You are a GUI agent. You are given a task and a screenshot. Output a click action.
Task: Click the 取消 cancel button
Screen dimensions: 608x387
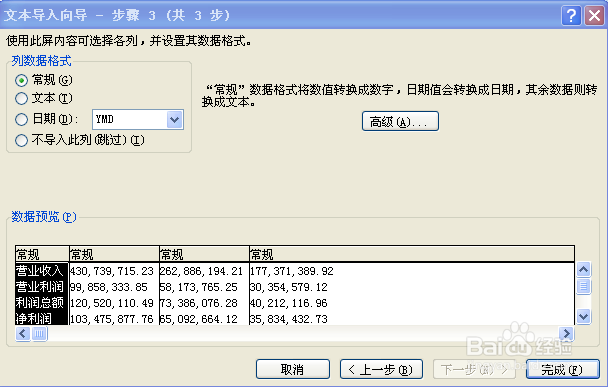pyautogui.click(x=293, y=369)
